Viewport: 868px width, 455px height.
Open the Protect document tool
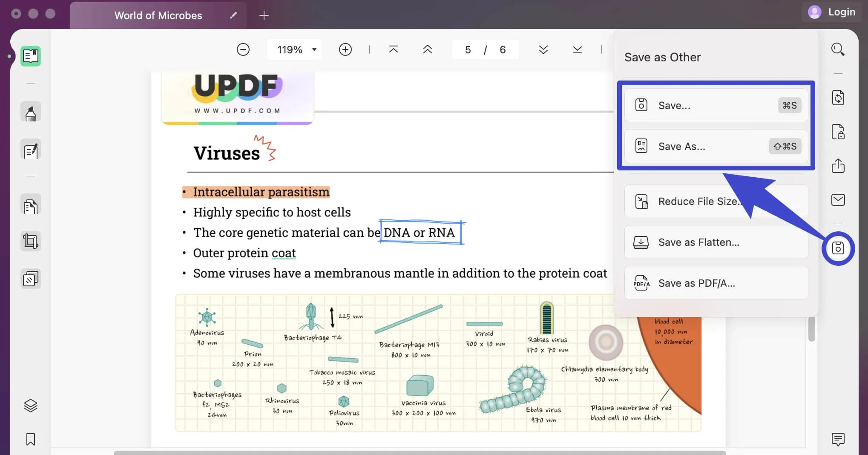(x=838, y=132)
